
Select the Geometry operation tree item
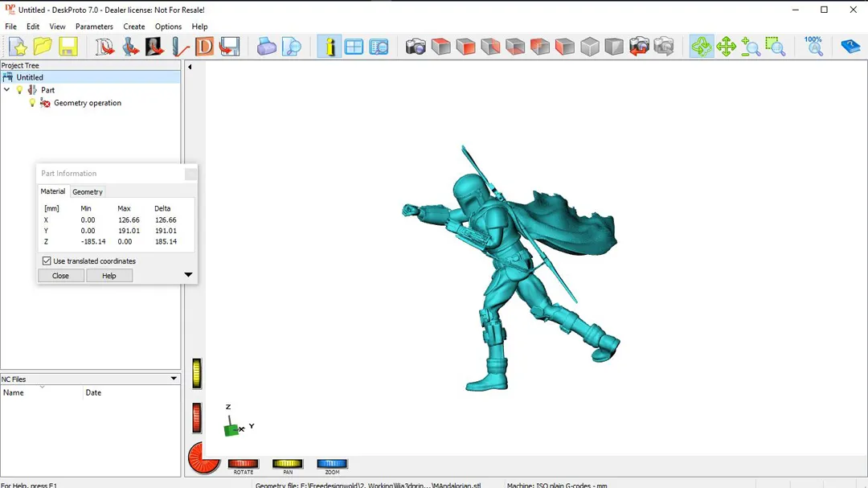[x=88, y=103]
